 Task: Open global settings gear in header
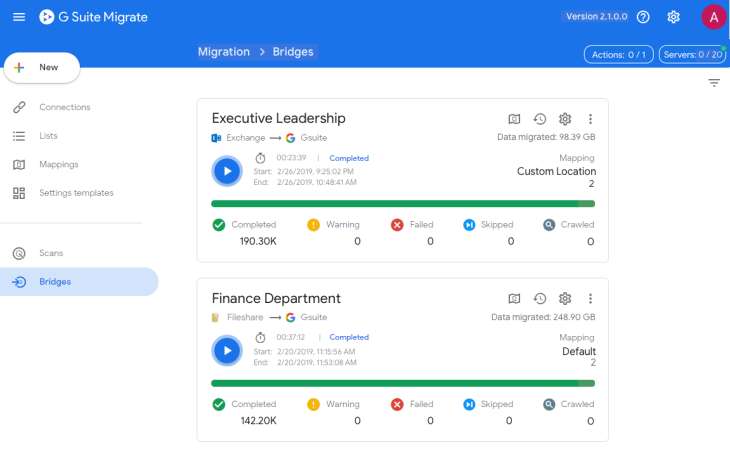pyautogui.click(x=673, y=17)
